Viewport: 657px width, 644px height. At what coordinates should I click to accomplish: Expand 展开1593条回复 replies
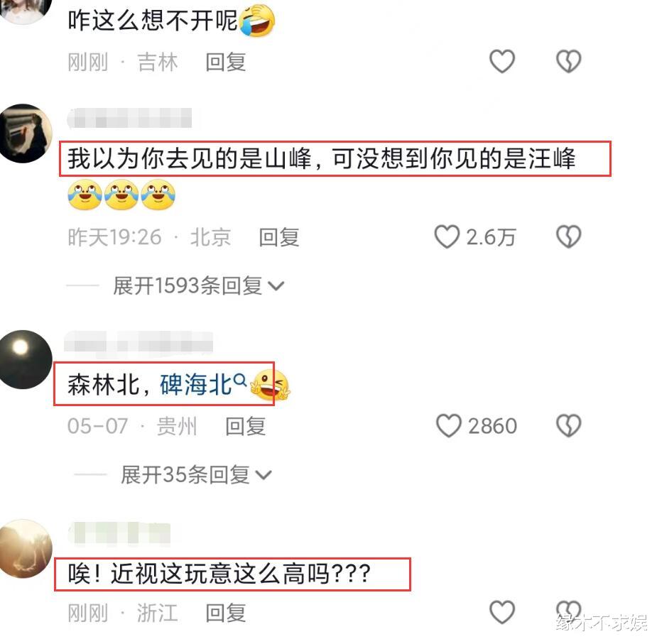point(199,286)
